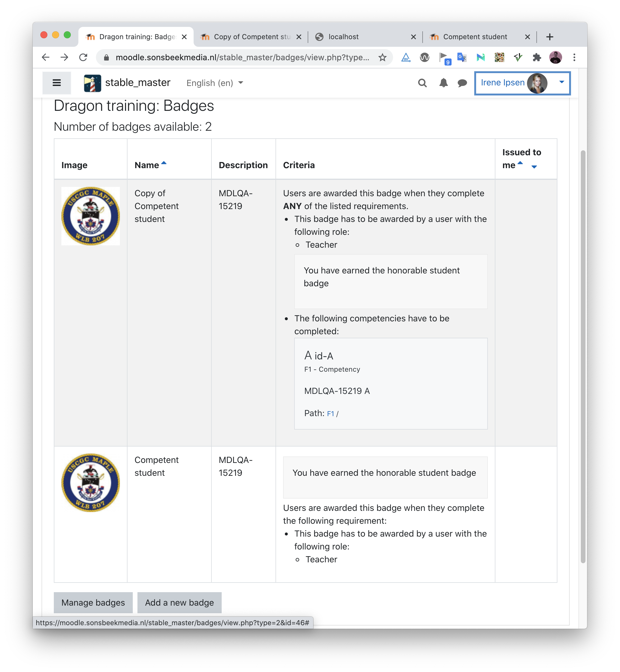The width and height of the screenshot is (620, 672).
Task: Open the hamburger side navigation menu
Action: [x=57, y=83]
